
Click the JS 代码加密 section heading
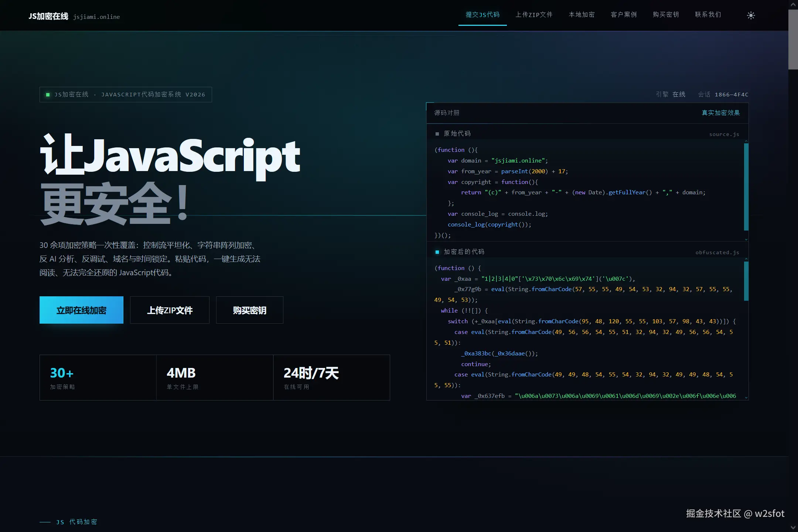[76, 522]
